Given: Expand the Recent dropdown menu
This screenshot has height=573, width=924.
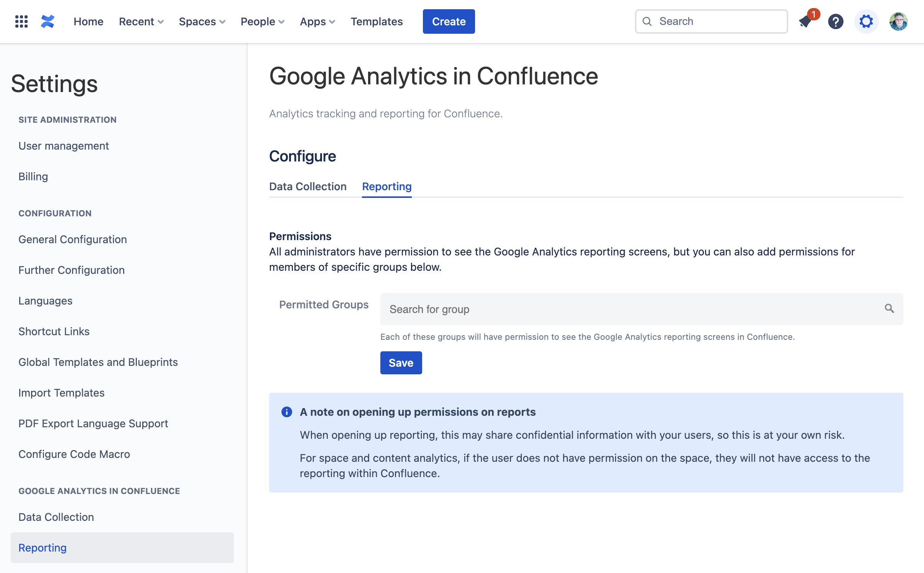Looking at the screenshot, I should 141,21.
